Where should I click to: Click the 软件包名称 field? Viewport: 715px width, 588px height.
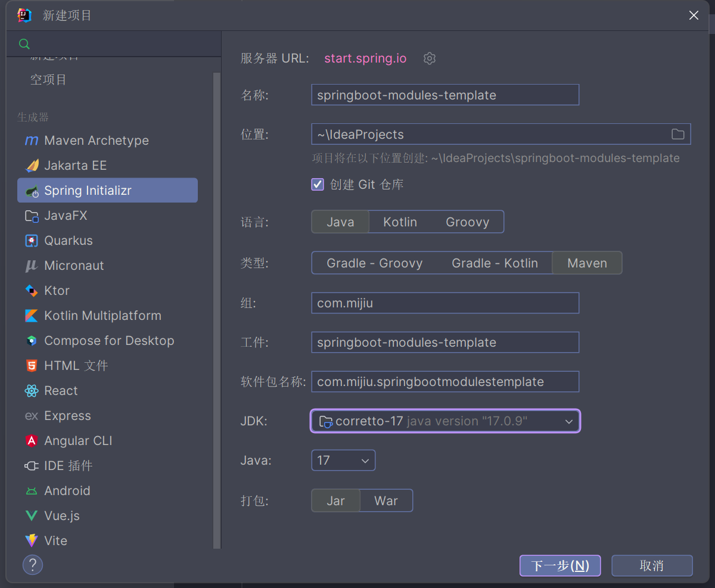tap(445, 381)
